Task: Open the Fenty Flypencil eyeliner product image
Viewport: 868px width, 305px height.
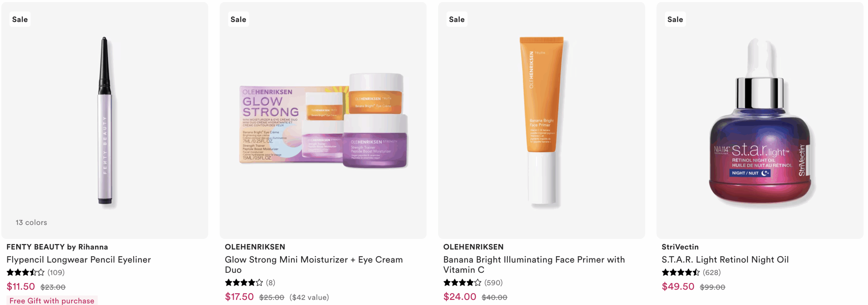Action: point(105,120)
